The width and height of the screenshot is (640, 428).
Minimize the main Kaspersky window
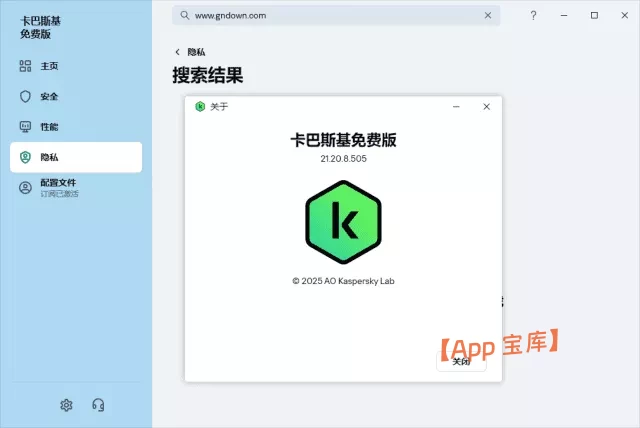pyautogui.click(x=564, y=16)
